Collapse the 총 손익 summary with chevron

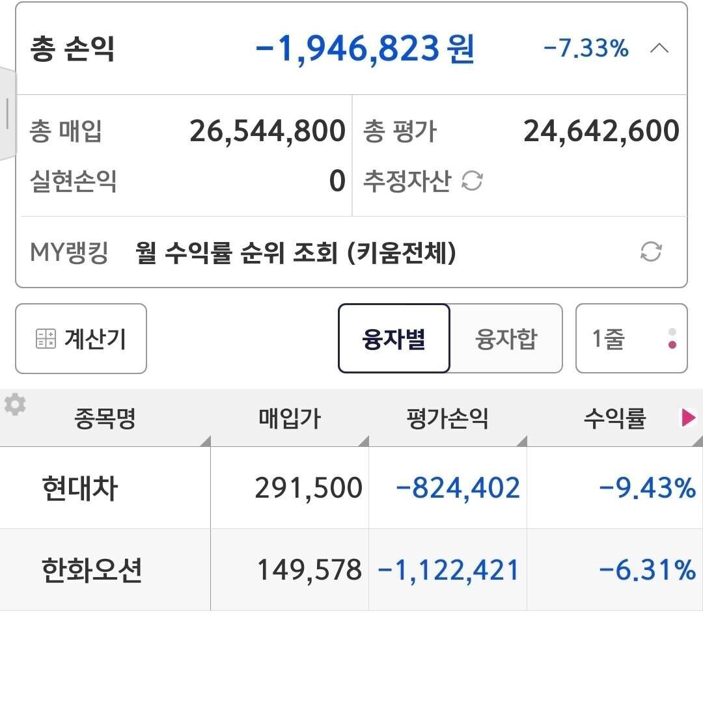pos(660,47)
